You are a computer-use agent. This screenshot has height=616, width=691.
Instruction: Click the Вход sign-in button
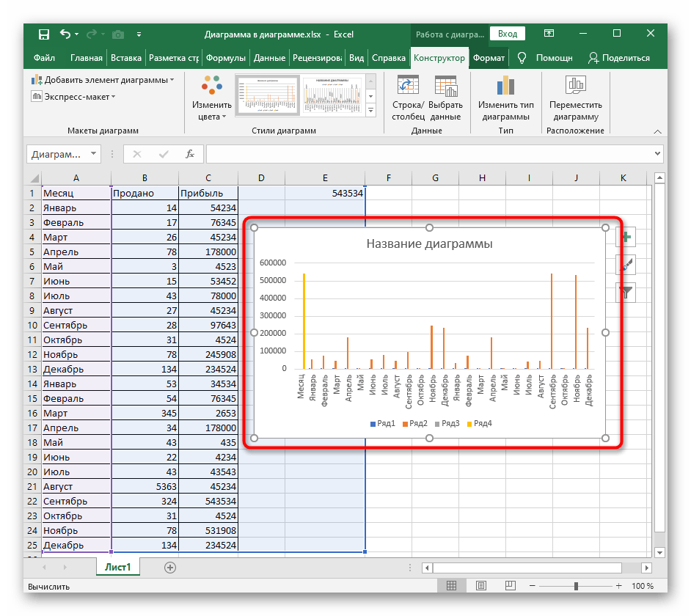click(508, 34)
